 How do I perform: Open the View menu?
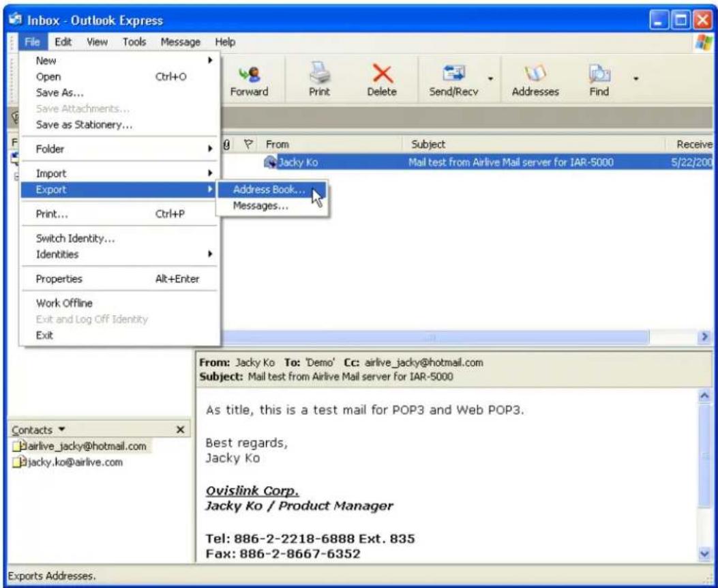pos(97,42)
